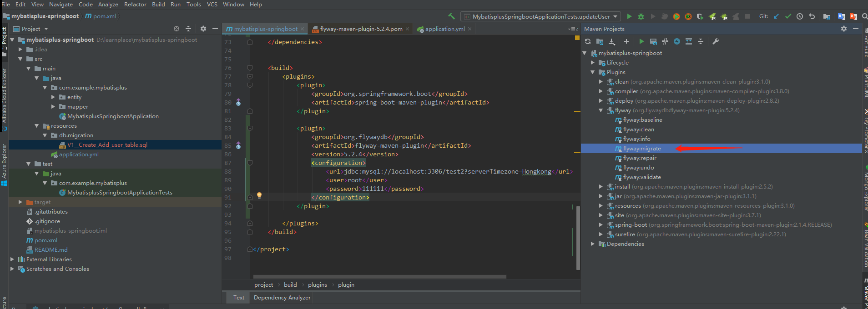The width and height of the screenshot is (868, 309).
Task: Click the Git Update Project arrow icon
Action: click(776, 16)
